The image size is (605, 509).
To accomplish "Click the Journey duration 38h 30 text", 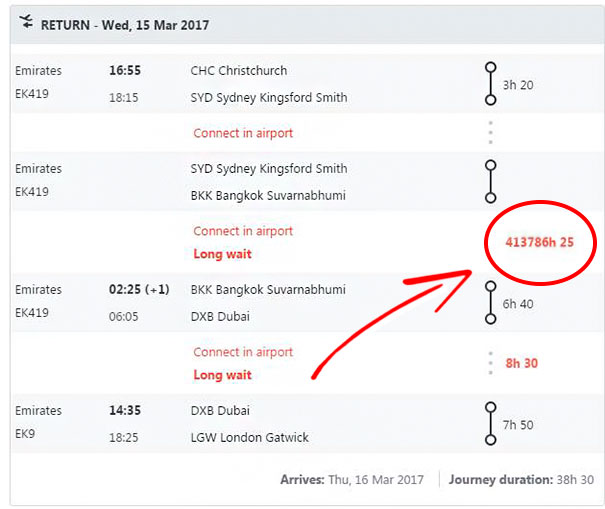I will coord(521,480).
